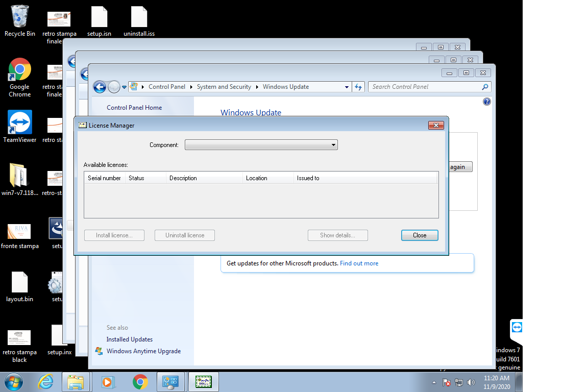Select System and Security in the breadcrumb
The width and height of the screenshot is (588, 392).
pos(224,87)
